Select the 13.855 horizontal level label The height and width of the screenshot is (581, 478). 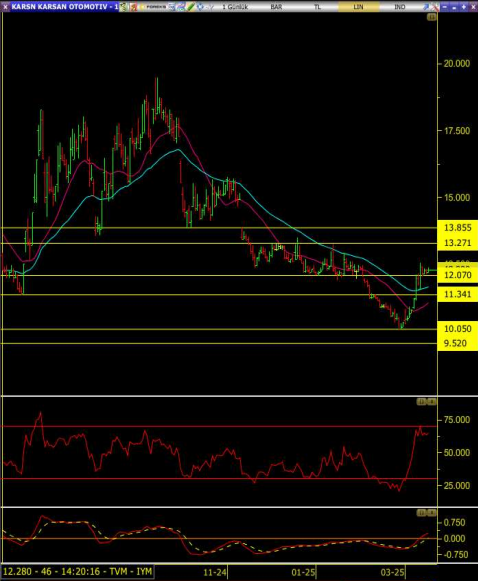458,228
